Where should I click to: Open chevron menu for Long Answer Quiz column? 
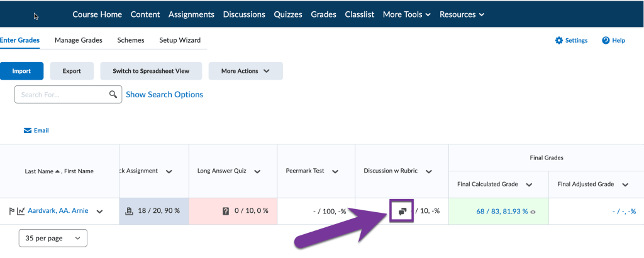pos(257,172)
